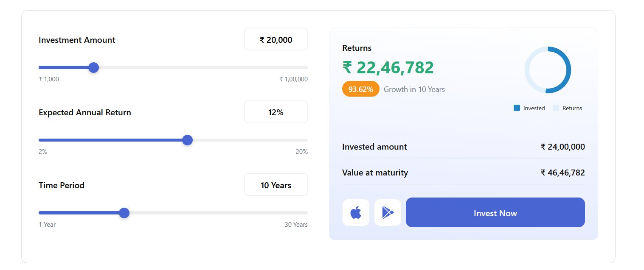This screenshot has width=644, height=270.
Task: Click the Value at maturity label
Action: click(x=375, y=173)
